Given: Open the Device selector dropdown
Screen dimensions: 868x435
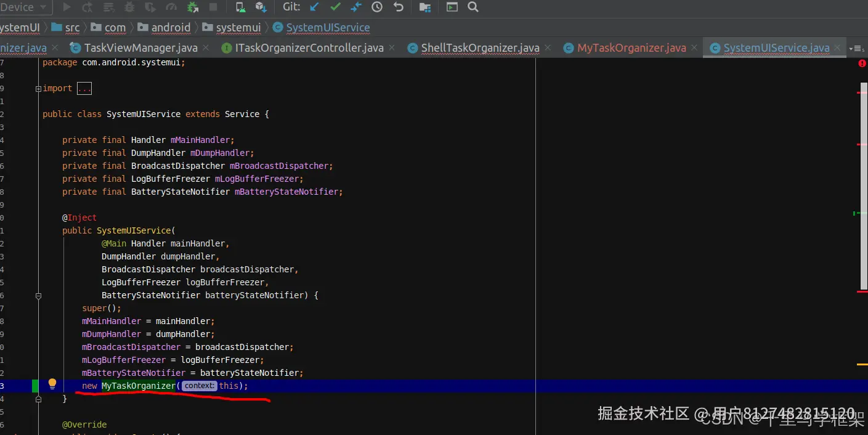Looking at the screenshot, I should point(25,7).
